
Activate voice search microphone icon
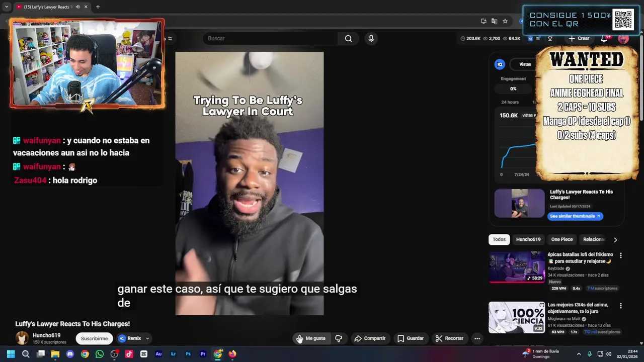pyautogui.click(x=371, y=39)
